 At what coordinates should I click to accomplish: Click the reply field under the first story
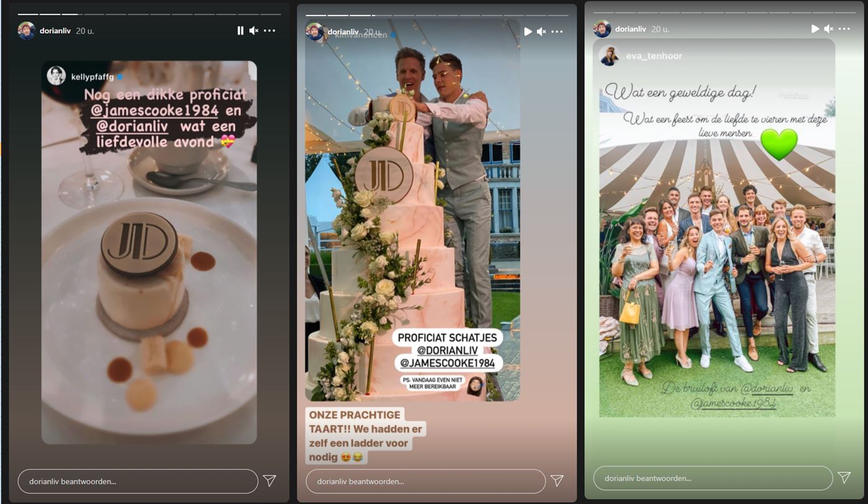point(138,481)
